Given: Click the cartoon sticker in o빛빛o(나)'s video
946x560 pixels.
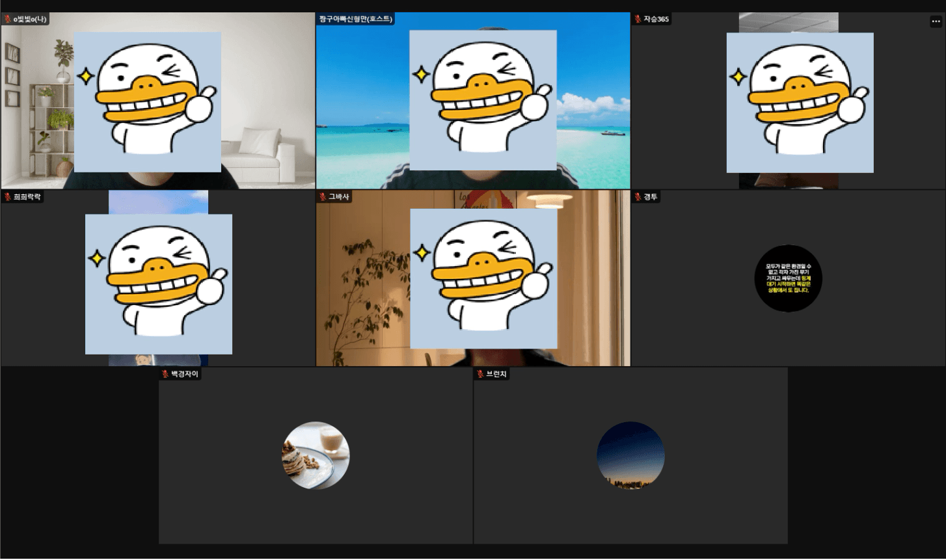Looking at the screenshot, I should pyautogui.click(x=148, y=102).
